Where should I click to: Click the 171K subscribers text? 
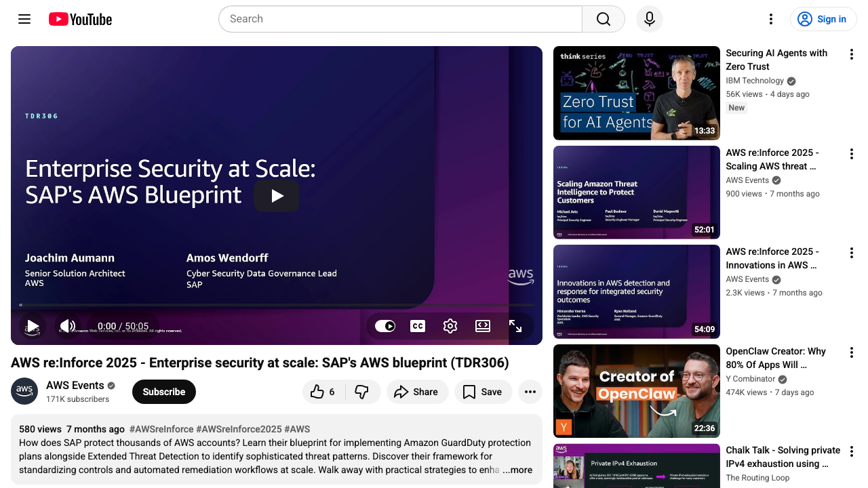pyautogui.click(x=77, y=399)
